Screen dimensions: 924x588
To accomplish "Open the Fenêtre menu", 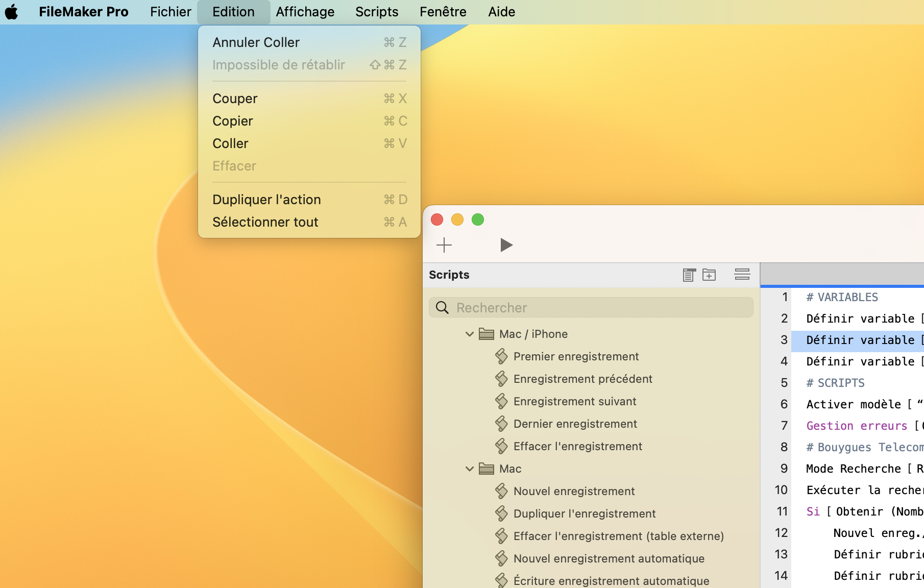I will point(443,12).
